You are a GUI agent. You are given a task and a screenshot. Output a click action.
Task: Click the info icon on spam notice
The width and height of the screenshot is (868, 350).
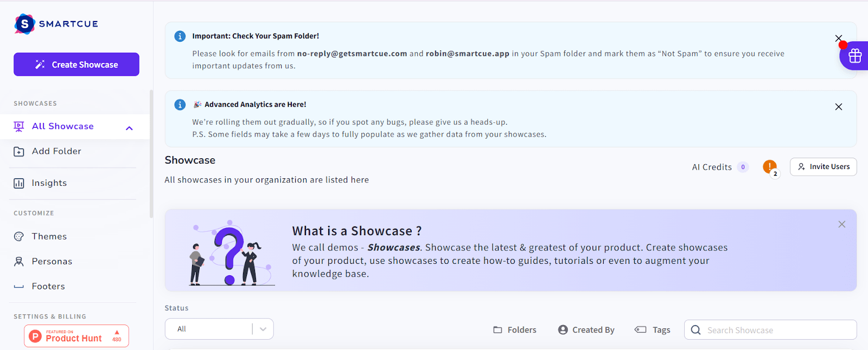(x=180, y=36)
